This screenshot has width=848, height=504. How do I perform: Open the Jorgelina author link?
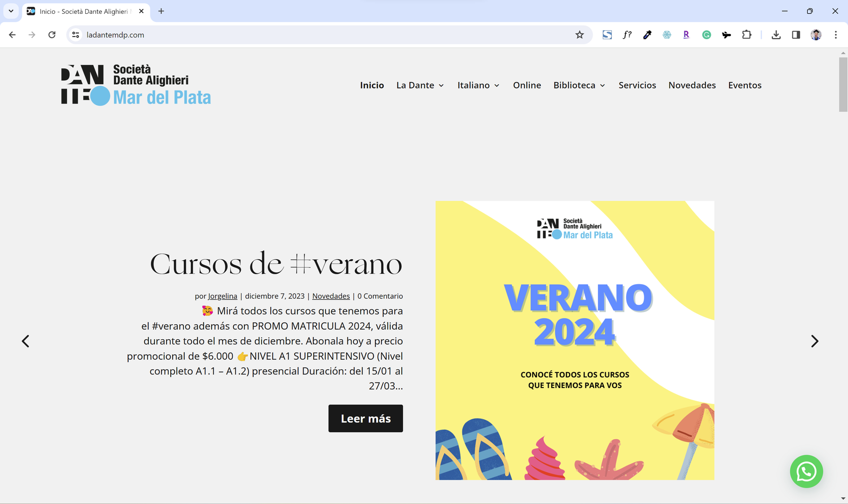pos(223,296)
